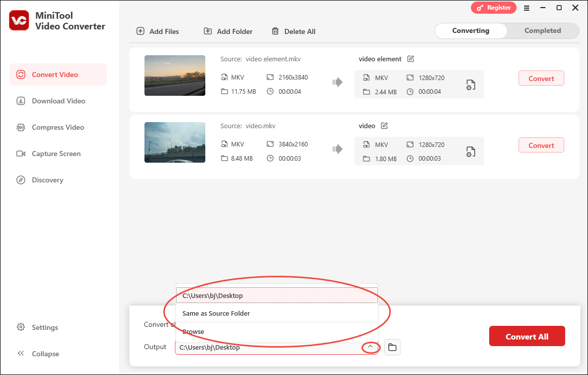
Task: Click source duration '00:00:04'
Action: 289,92
